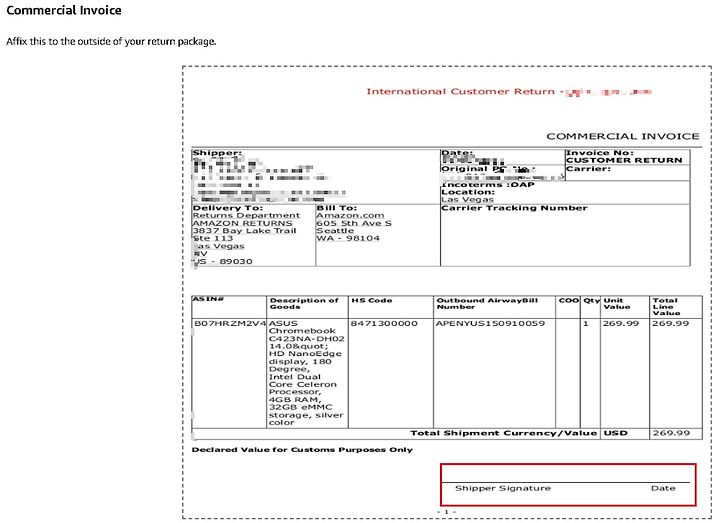Click '269.99' in the Total Line Value column
The image size is (720, 523).
(x=671, y=323)
